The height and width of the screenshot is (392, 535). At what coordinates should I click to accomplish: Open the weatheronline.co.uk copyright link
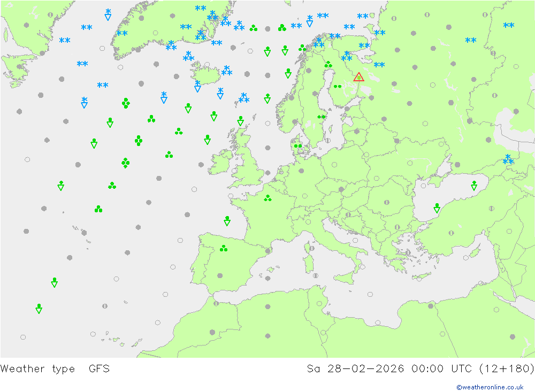coord(490,387)
